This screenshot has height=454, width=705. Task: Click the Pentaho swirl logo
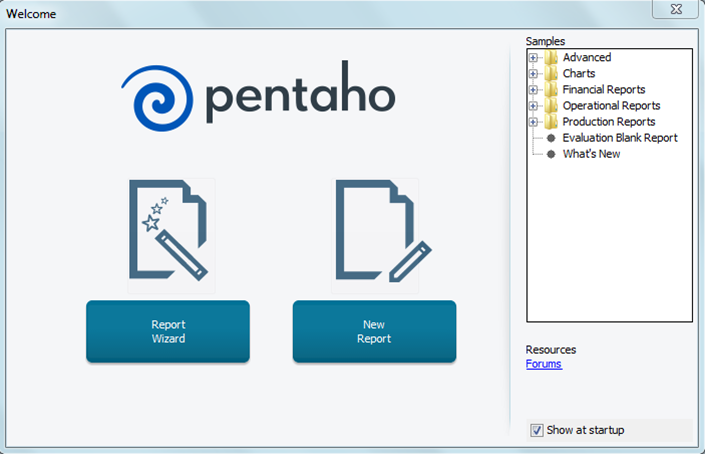tap(159, 97)
